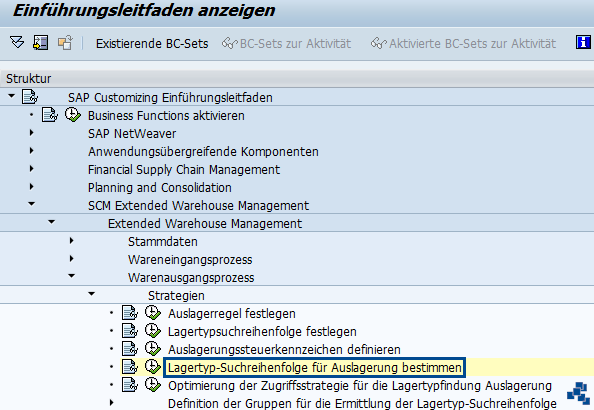Open documentation icon for Business Functions aktivieren

pos(50,115)
